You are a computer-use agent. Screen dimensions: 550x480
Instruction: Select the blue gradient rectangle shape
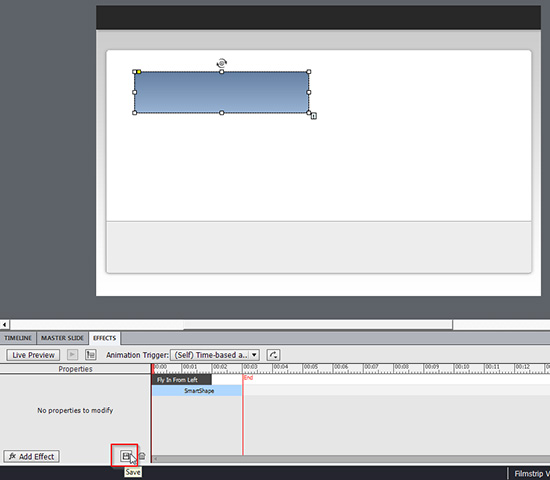221,92
